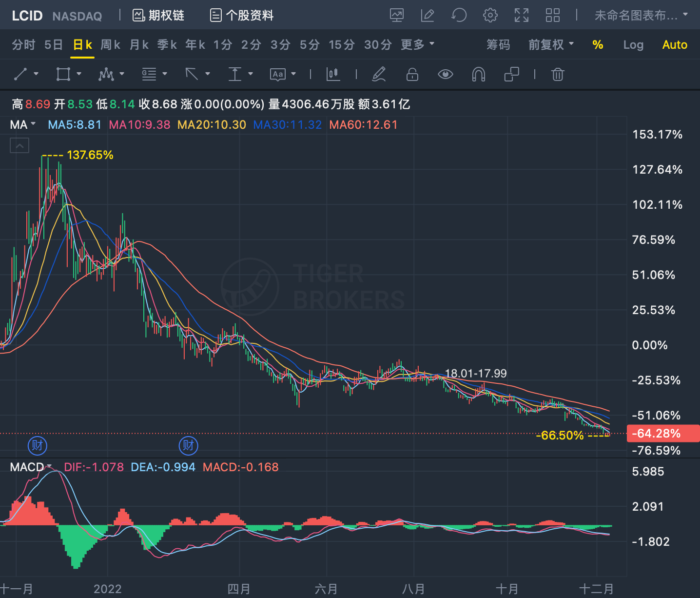Toggle drawings visibility with the eye icon
Image resolution: width=700 pixels, height=598 pixels.
(446, 74)
